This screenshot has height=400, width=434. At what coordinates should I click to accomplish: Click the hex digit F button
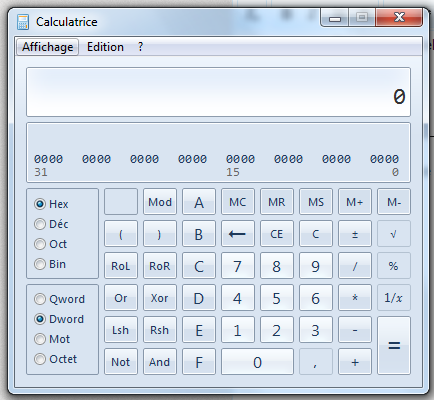199,362
